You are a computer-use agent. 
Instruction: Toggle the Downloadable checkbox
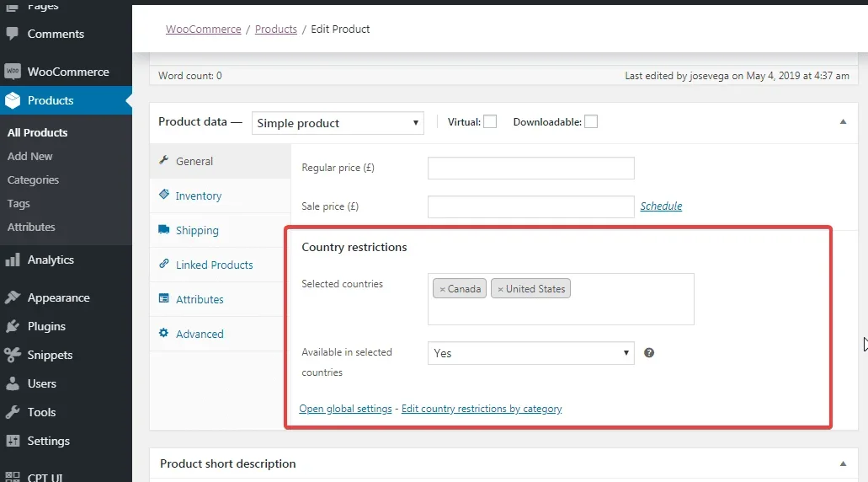pos(591,122)
